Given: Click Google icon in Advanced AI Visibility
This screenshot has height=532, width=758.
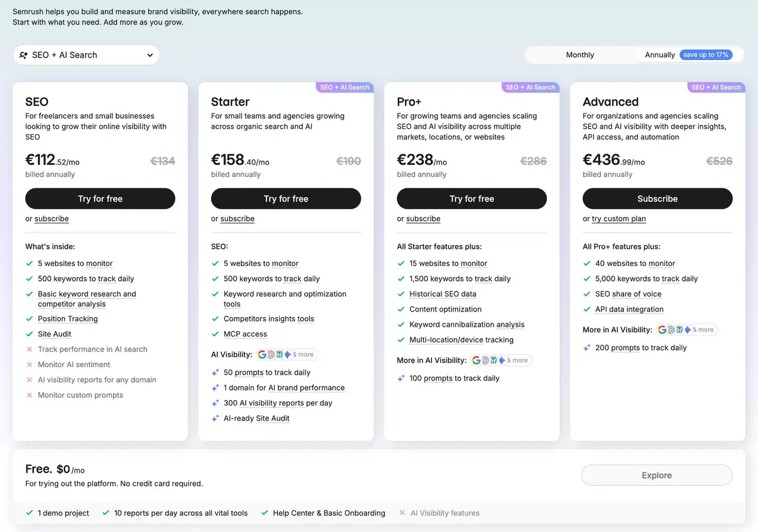Looking at the screenshot, I should [662, 330].
